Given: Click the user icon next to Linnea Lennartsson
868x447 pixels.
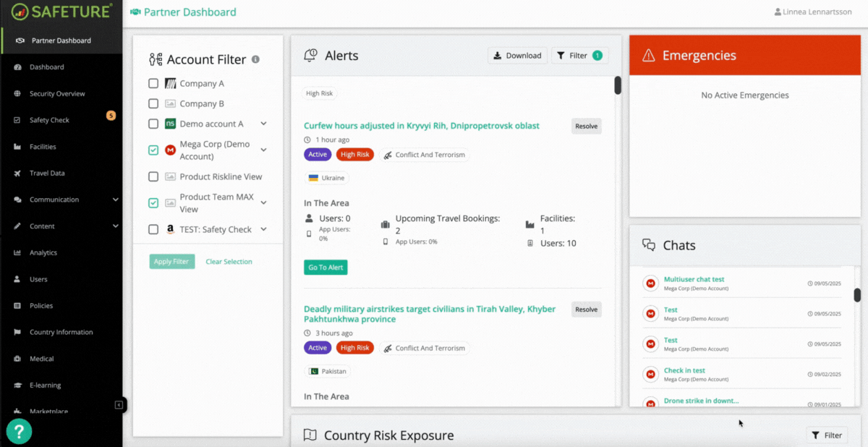Looking at the screenshot, I should click(776, 12).
